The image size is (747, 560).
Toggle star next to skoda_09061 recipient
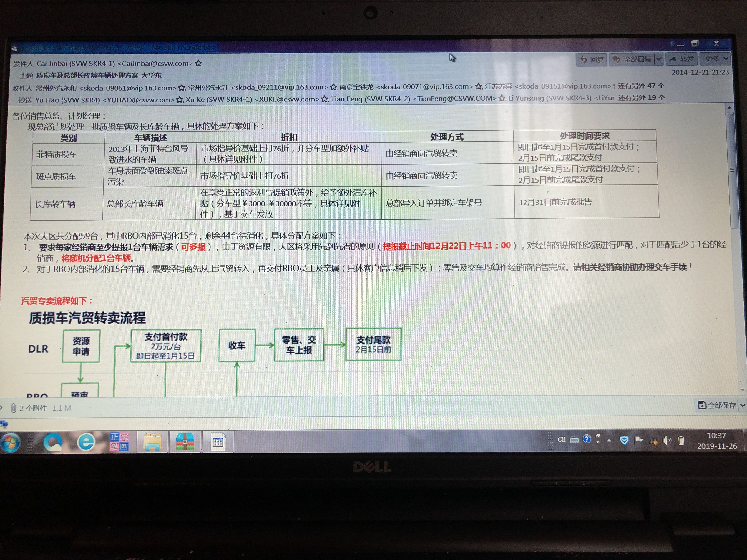pyautogui.click(x=181, y=88)
